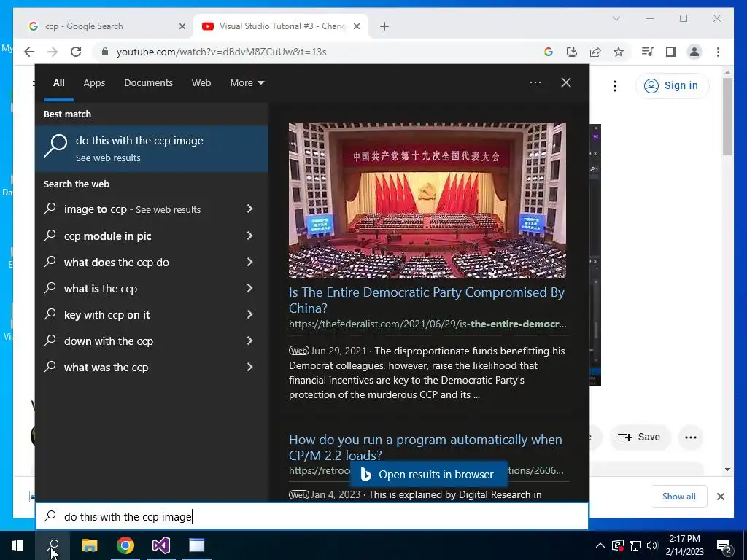This screenshot has height=560, width=747.
Task: Open a new Chrome tab
Action: [384, 26]
